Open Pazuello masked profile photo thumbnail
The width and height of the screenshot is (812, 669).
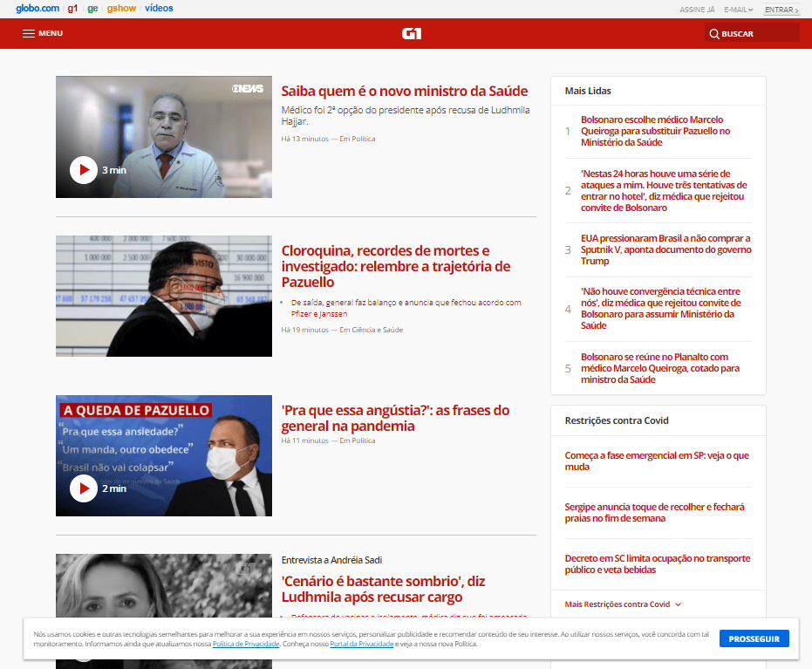click(x=164, y=297)
